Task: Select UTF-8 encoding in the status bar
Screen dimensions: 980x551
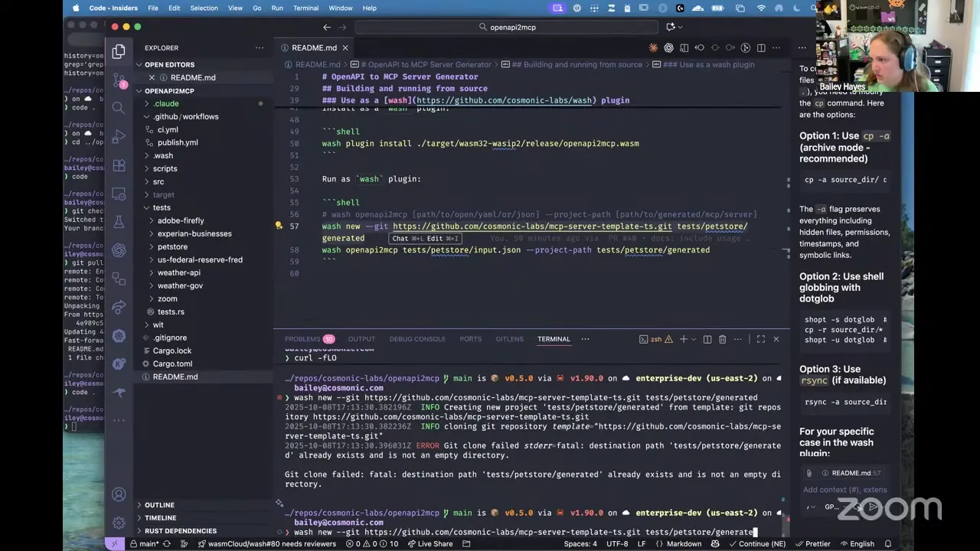Action: [x=617, y=544]
